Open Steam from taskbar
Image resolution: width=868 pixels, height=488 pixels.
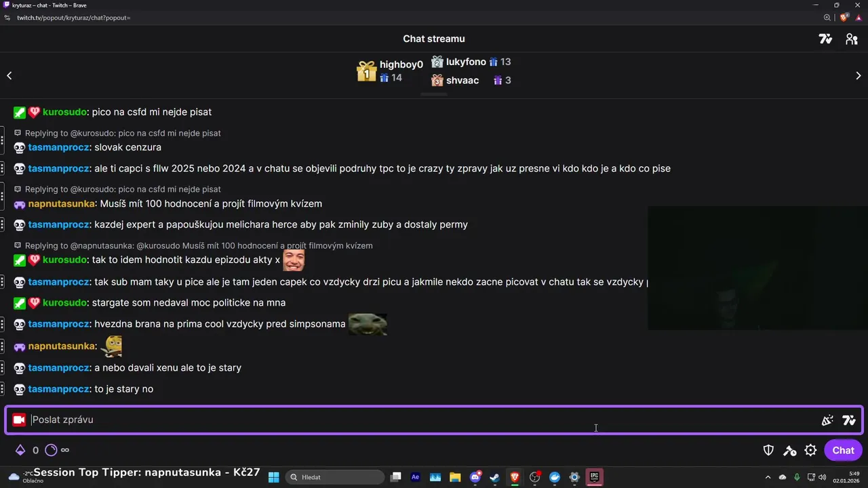click(x=495, y=477)
